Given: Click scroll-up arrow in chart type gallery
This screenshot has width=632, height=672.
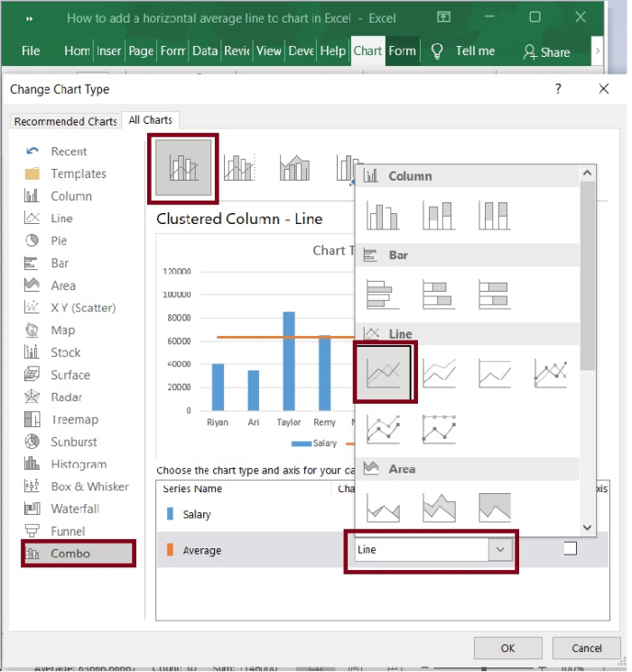Looking at the screenshot, I should tap(588, 173).
